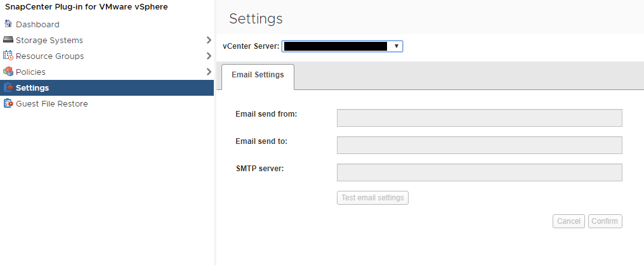The width and height of the screenshot is (644, 265).
Task: Click the Dashboard house icon
Action: coord(8,24)
